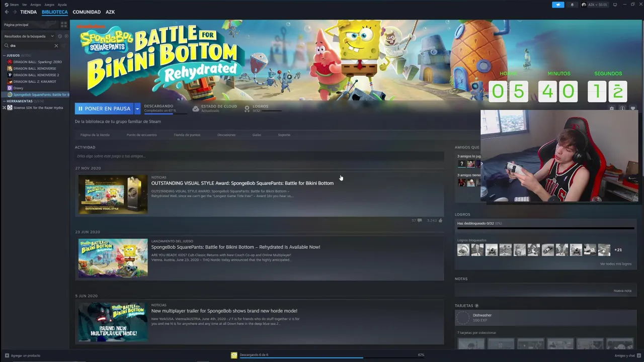Open the notifications bell icon
The image size is (644, 362).
(572, 5)
